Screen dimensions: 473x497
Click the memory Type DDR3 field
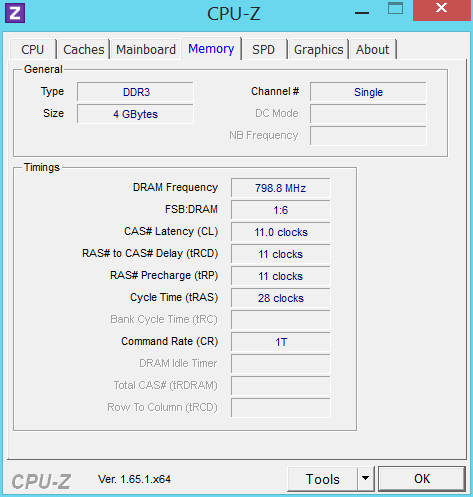(135, 92)
